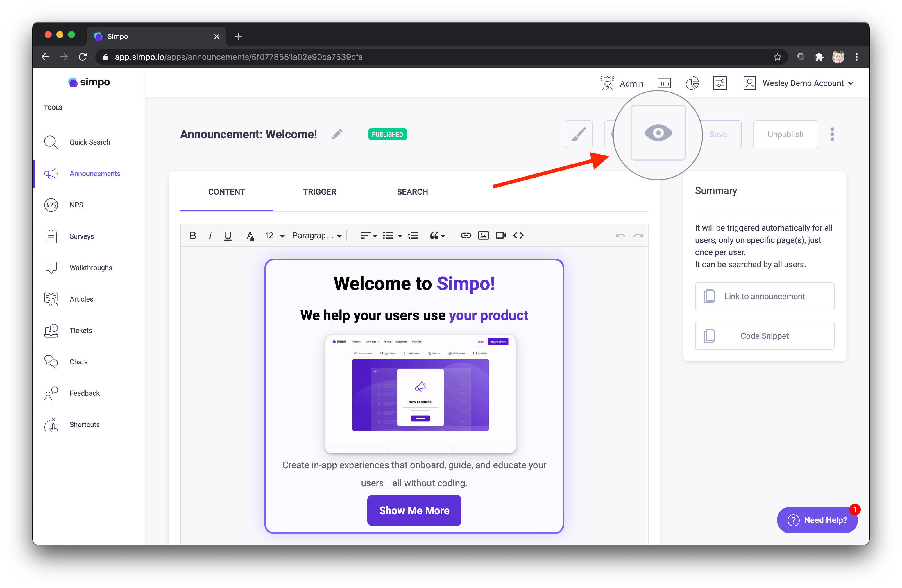Image resolution: width=902 pixels, height=588 pixels.
Task: Click the PUBLISHED status badge
Action: pos(387,135)
